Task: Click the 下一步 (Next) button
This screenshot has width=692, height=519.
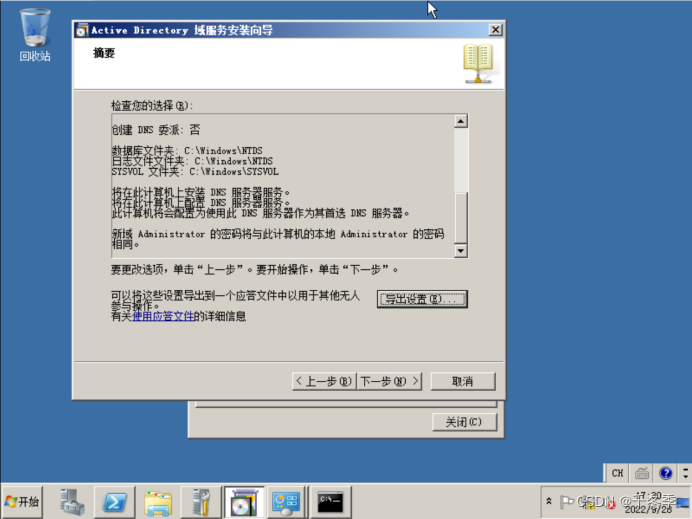Action: click(x=389, y=381)
